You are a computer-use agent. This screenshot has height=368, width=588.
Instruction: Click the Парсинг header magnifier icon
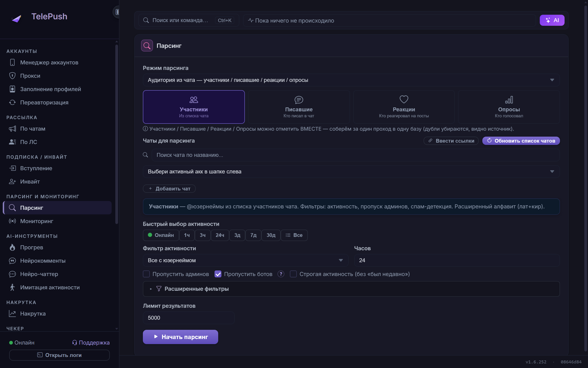click(x=147, y=46)
